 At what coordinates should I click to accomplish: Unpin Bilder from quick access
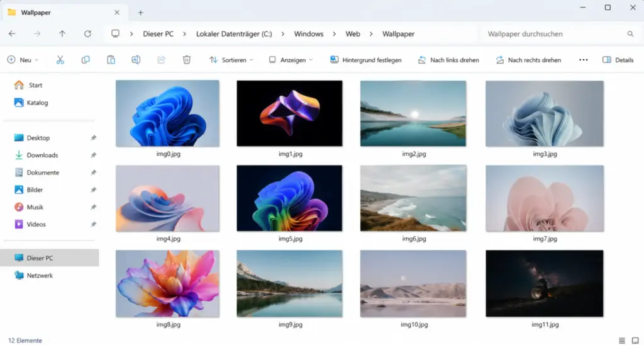coord(94,189)
